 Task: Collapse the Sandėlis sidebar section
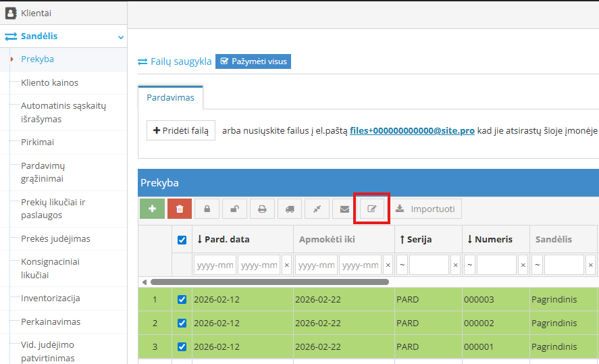(121, 37)
